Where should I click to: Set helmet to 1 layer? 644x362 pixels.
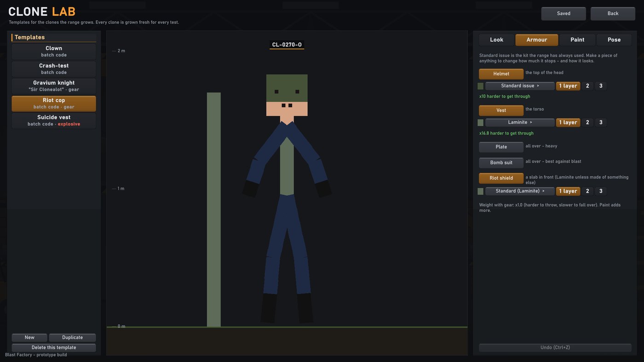pos(568,86)
